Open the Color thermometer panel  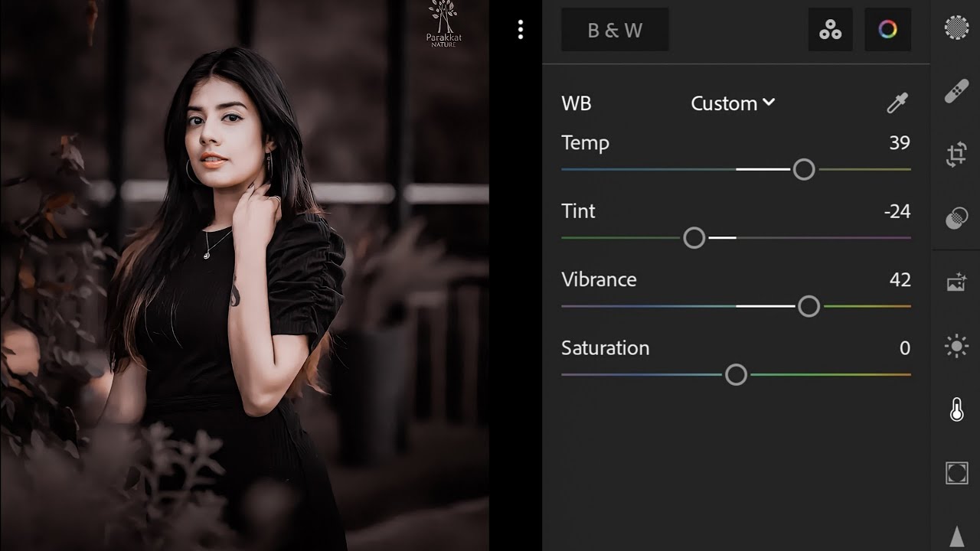(x=956, y=410)
